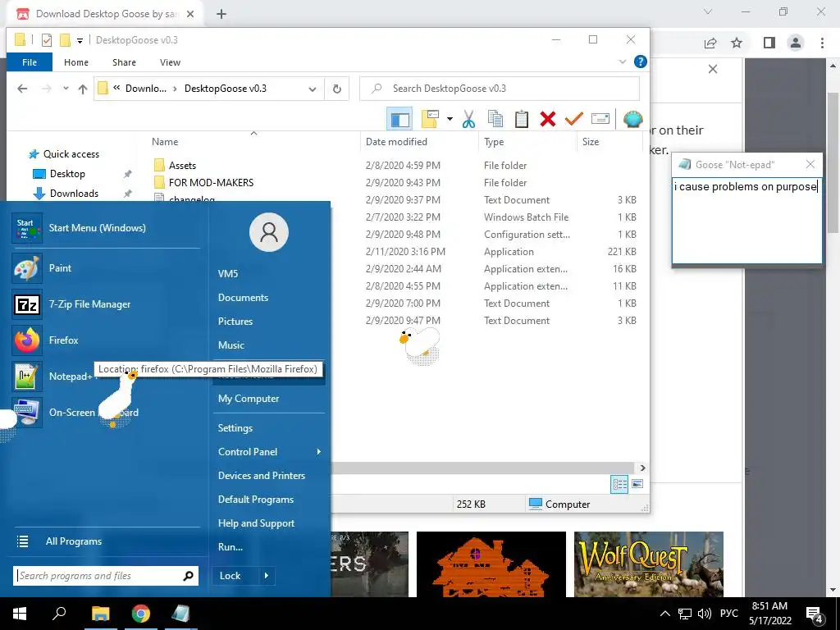Open Pictures from start menu
This screenshot has width=840, height=630.
point(235,322)
